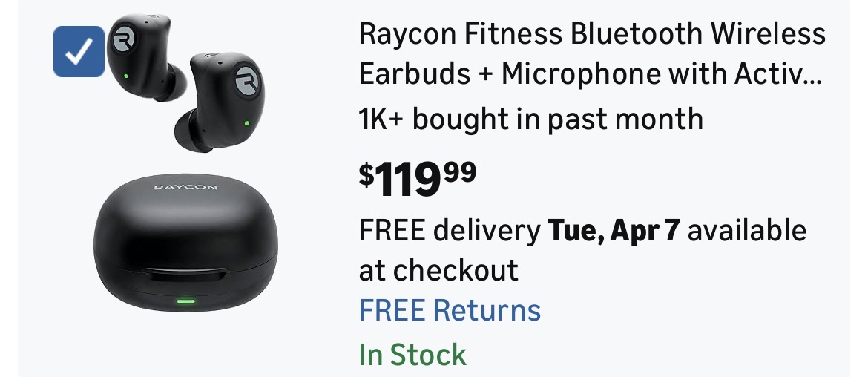Uncheck the blue item selection checkbox

pyautogui.click(x=79, y=51)
